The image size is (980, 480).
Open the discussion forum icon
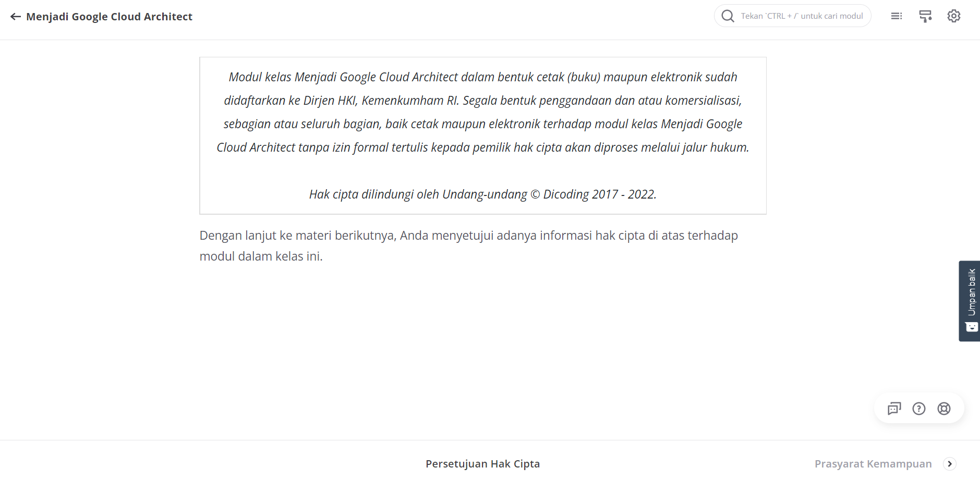point(893,409)
